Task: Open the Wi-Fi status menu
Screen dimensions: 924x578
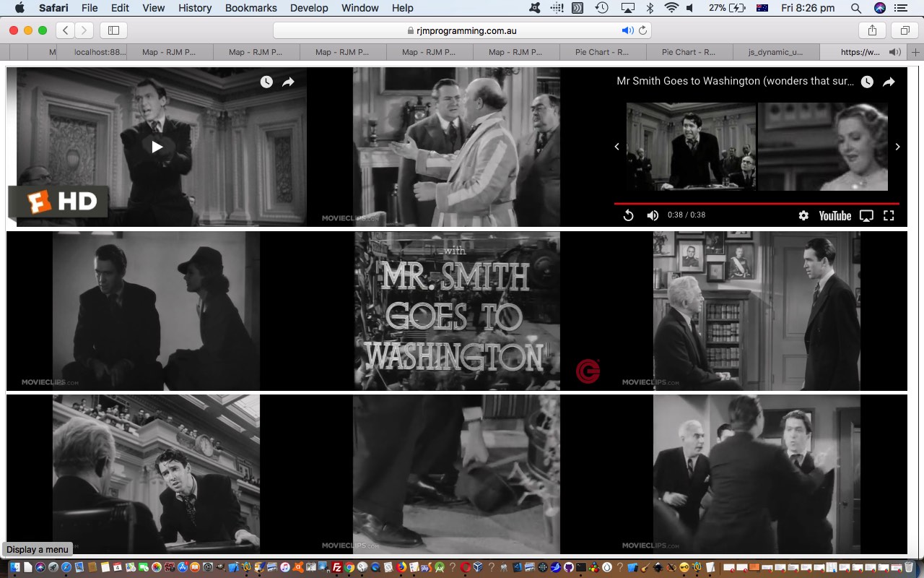Action: pyautogui.click(x=671, y=8)
